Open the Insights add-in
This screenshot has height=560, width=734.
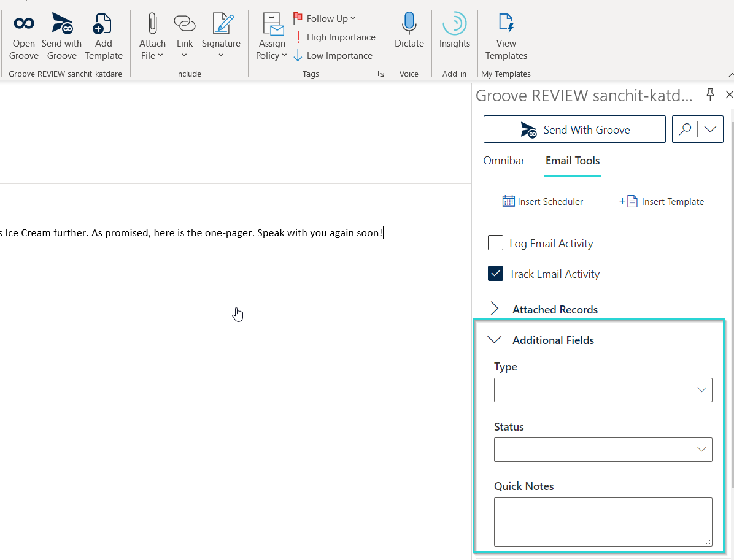click(455, 31)
